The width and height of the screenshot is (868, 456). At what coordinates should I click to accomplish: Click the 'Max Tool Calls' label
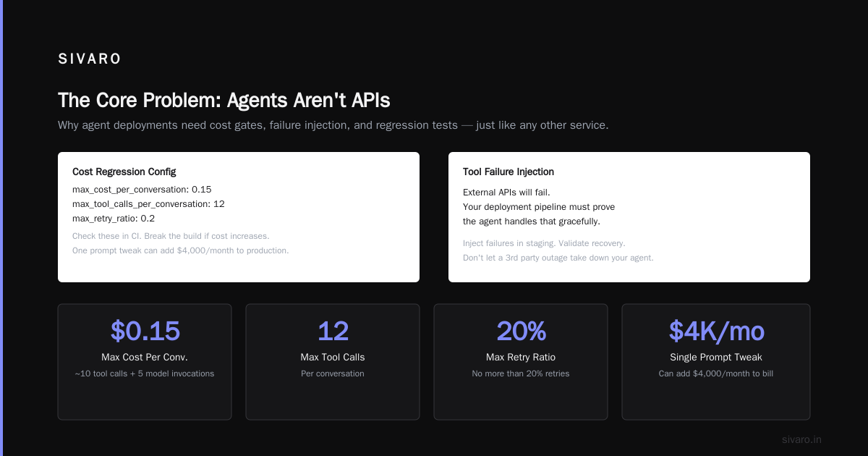pos(333,358)
